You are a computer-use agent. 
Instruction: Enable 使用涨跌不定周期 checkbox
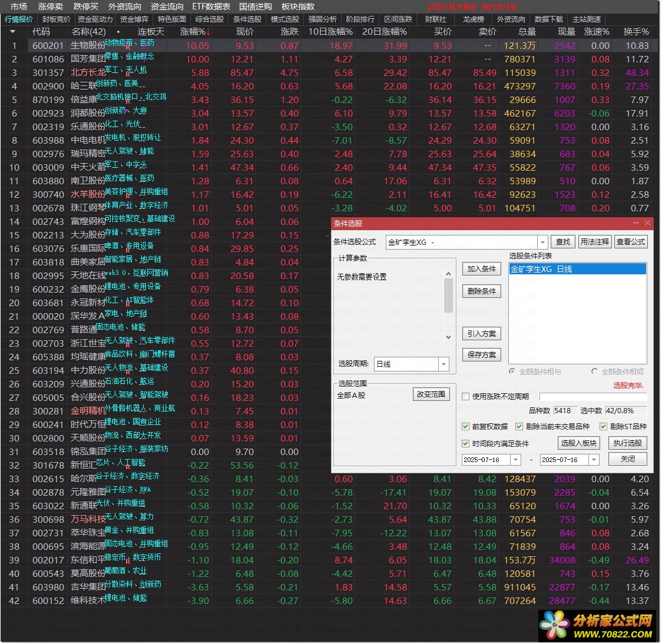coord(466,397)
